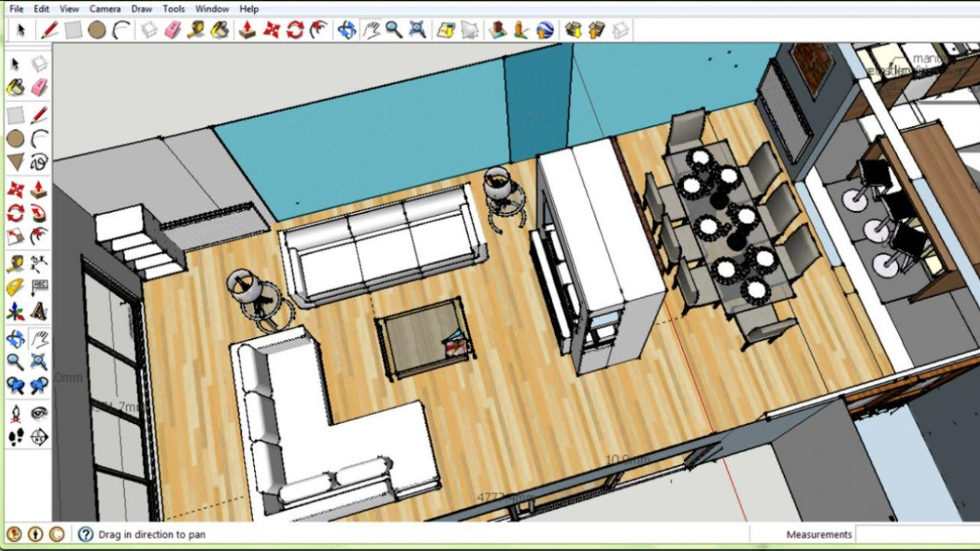Select the Position Camera tool
This screenshot has width=980, height=551.
coord(15,413)
